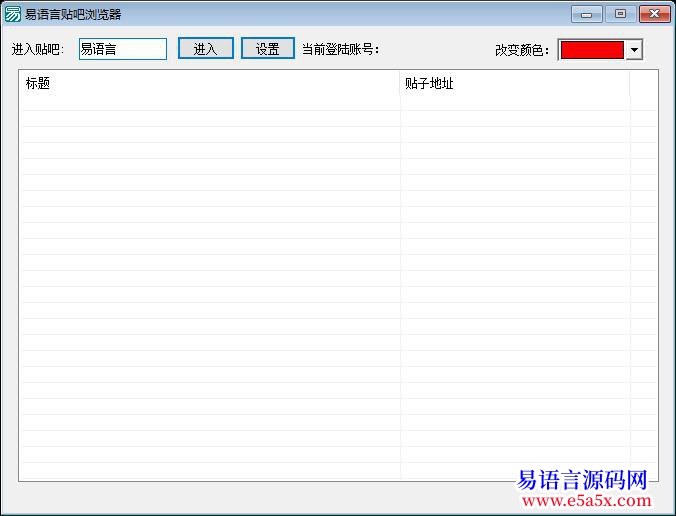Minimize the 易语言贴吧浏览器 window
The height and width of the screenshot is (516, 676).
pos(586,14)
